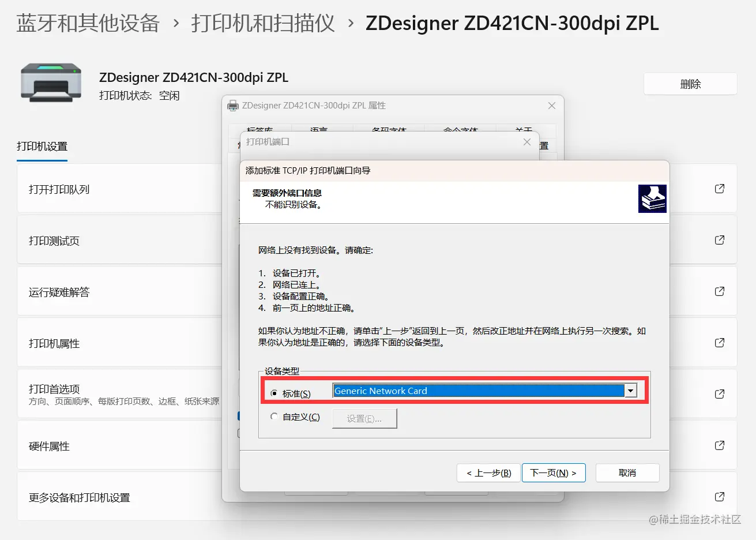Navigate back via the 打印机和扫描仪 breadcrumb
The image size is (756, 540).
click(262, 24)
